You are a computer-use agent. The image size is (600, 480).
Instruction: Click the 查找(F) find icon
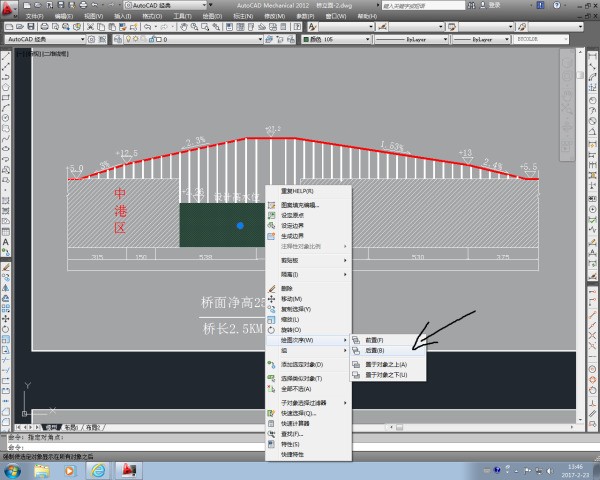[271, 434]
